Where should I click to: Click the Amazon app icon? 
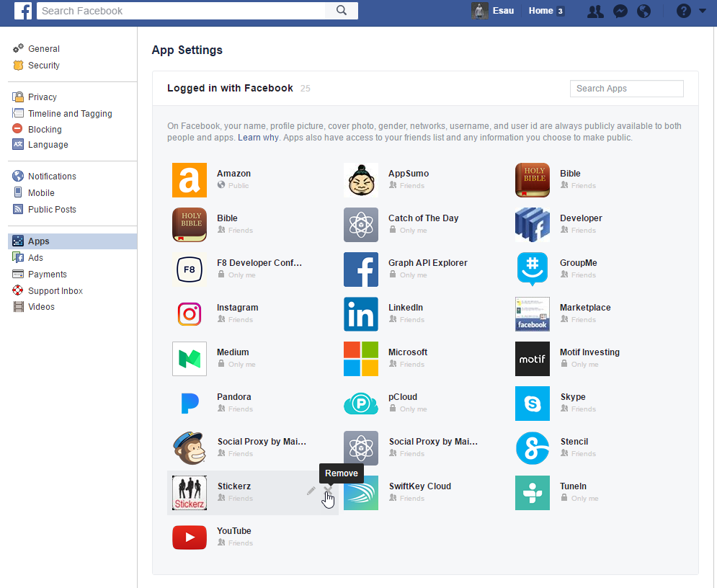pyautogui.click(x=189, y=180)
